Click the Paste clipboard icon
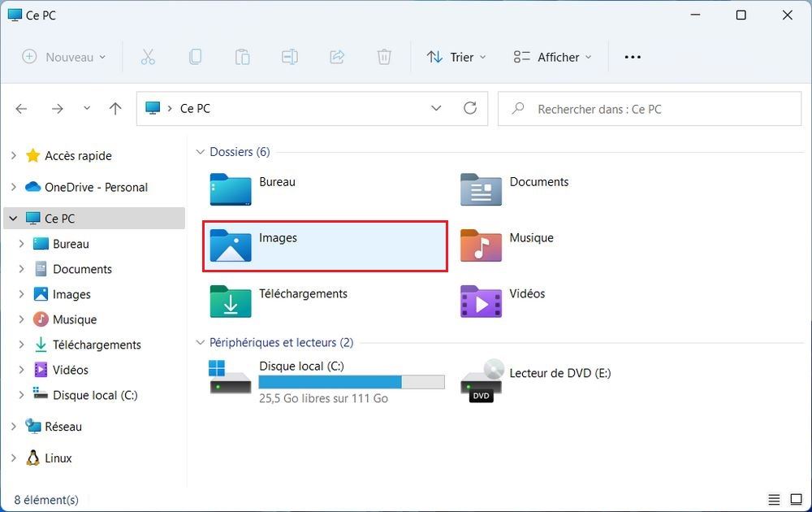Viewport: 812px width, 512px height. tap(242, 57)
